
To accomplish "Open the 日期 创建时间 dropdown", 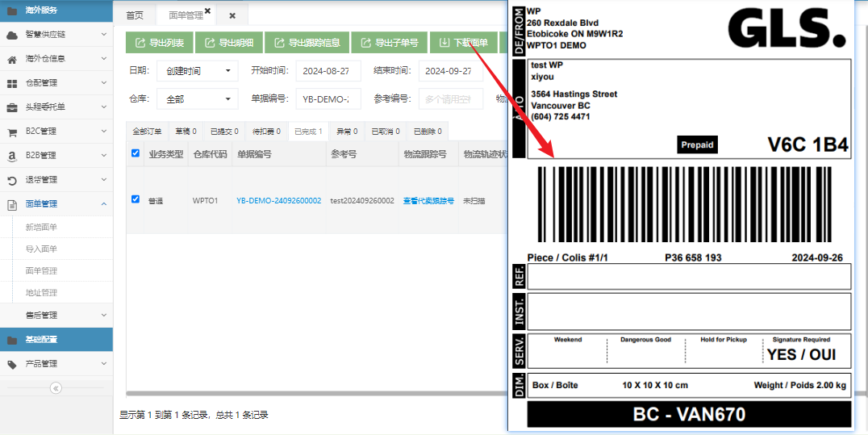I will click(198, 71).
